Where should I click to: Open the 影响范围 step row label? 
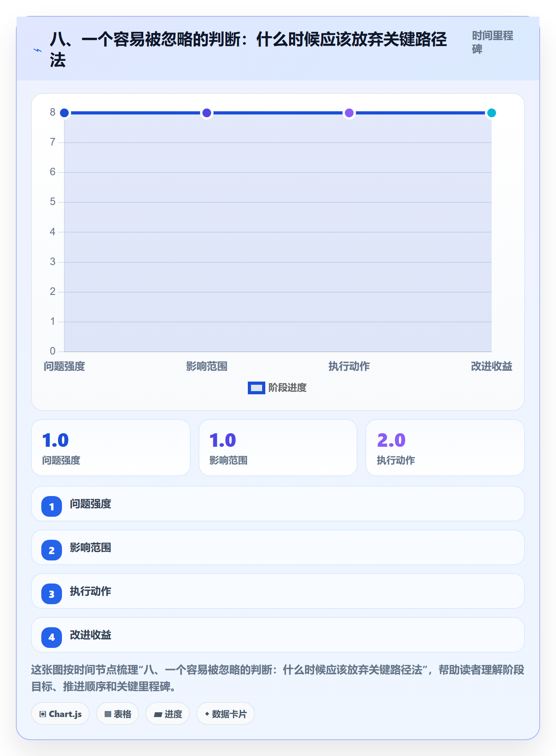point(91,548)
